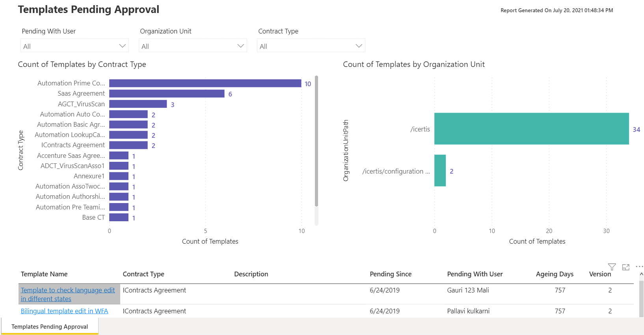Click the Template Name column header
This screenshot has width=644, height=335.
pos(44,274)
